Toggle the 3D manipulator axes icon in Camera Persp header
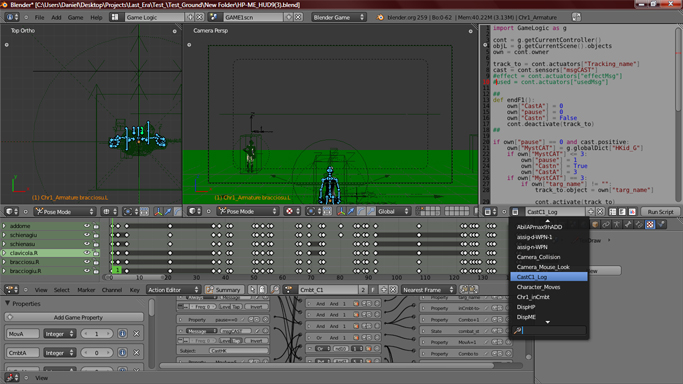The image size is (683, 384). [x=341, y=212]
